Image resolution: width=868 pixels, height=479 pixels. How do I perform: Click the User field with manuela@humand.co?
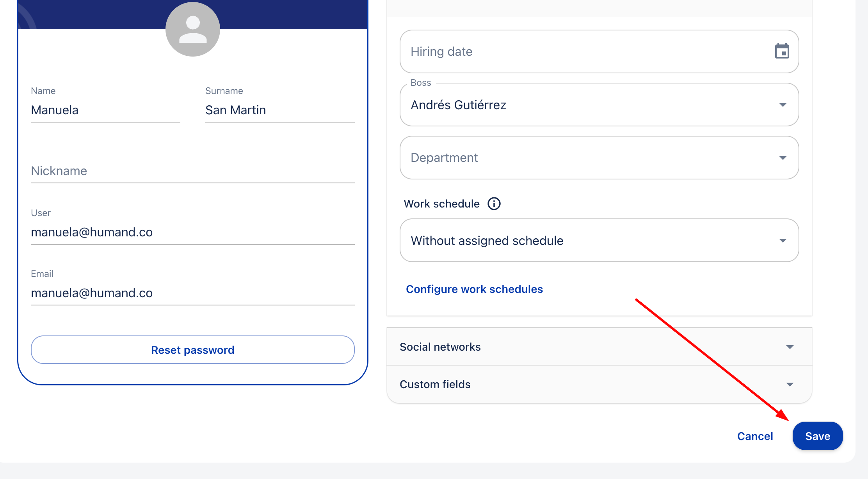pos(193,232)
